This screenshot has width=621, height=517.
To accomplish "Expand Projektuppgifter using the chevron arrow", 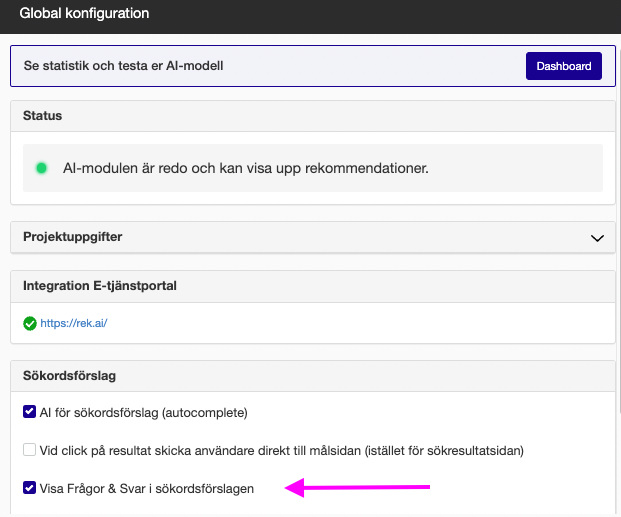I will click(x=597, y=238).
